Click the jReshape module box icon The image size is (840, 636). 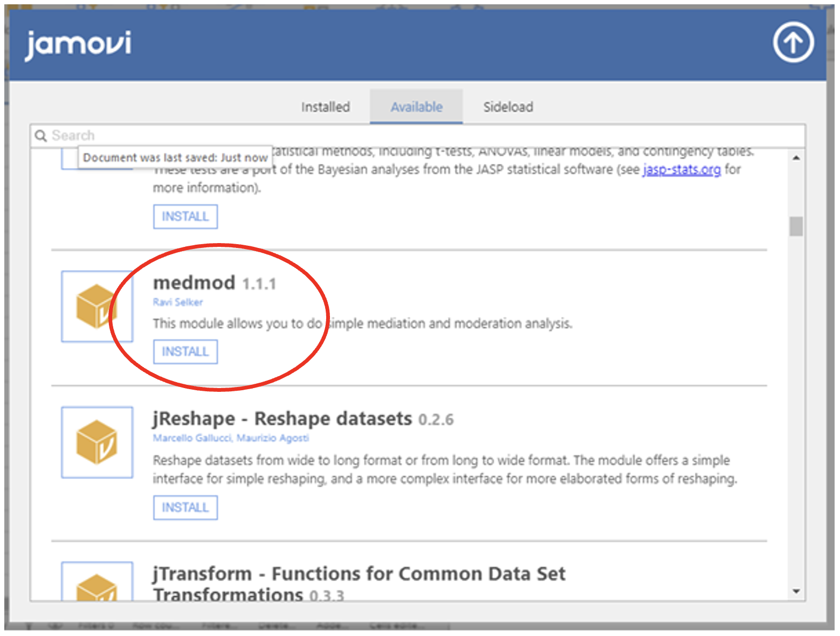(97, 442)
